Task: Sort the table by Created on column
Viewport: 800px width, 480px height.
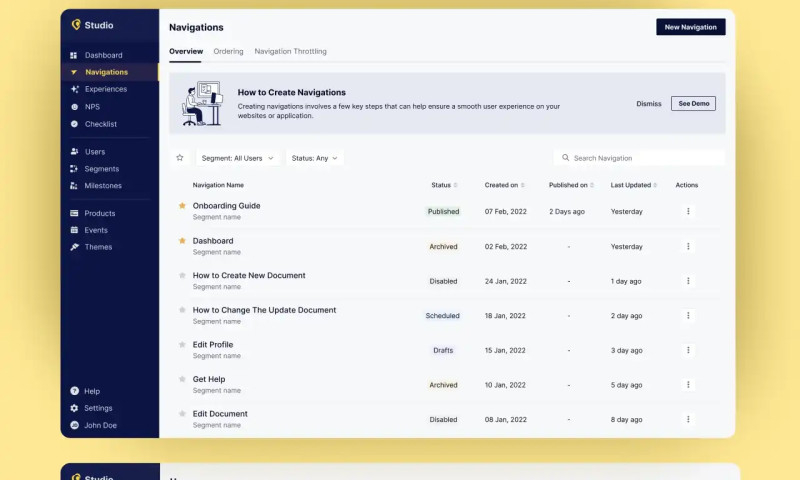Action: point(505,185)
